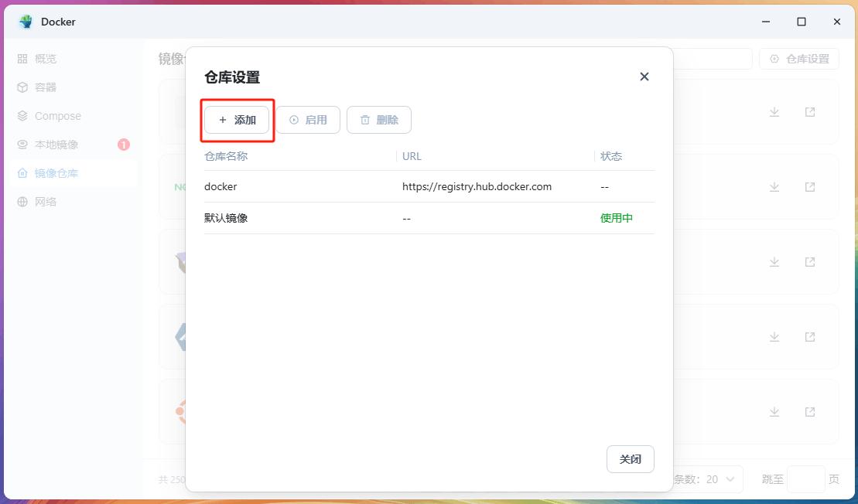This screenshot has width=858, height=504.
Task: Open Compose section in sidebar
Action: [x=57, y=116]
